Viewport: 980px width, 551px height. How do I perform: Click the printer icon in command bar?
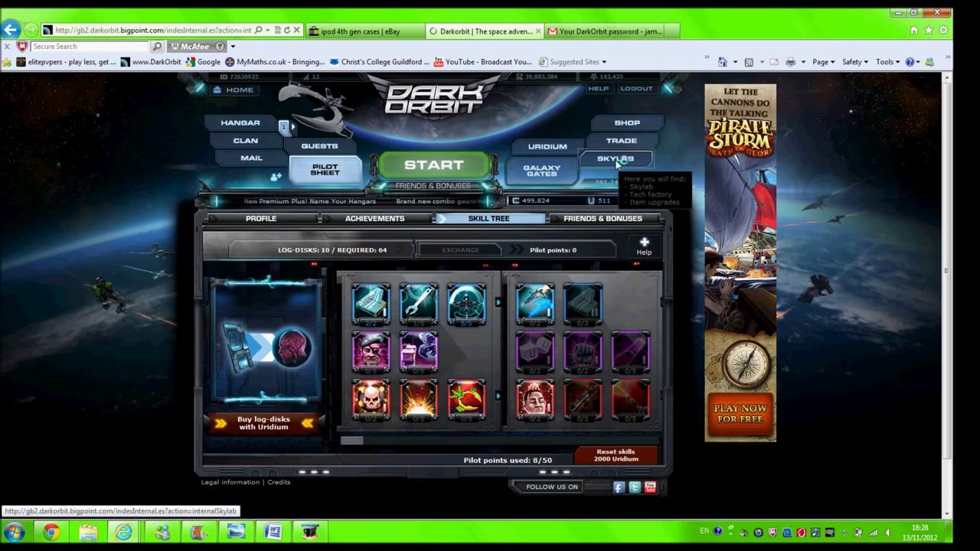[x=790, y=62]
